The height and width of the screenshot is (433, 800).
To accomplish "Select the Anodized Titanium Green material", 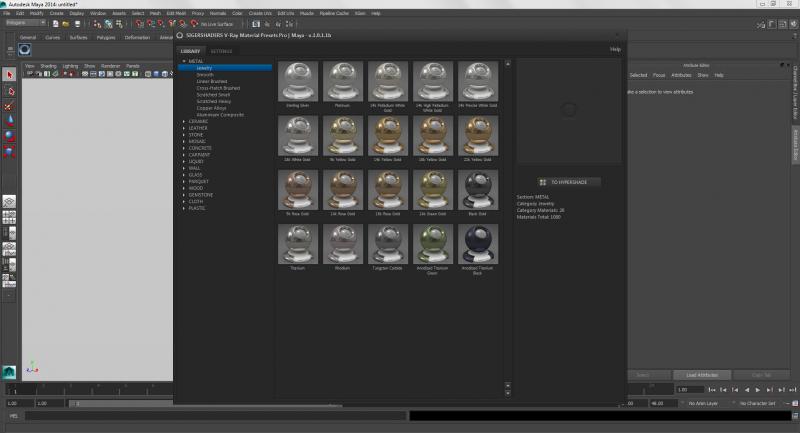I will [432, 243].
